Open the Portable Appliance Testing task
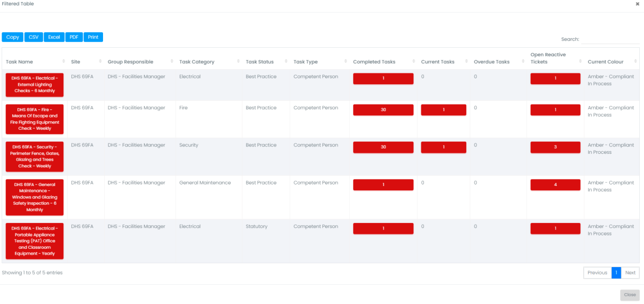 point(34,241)
